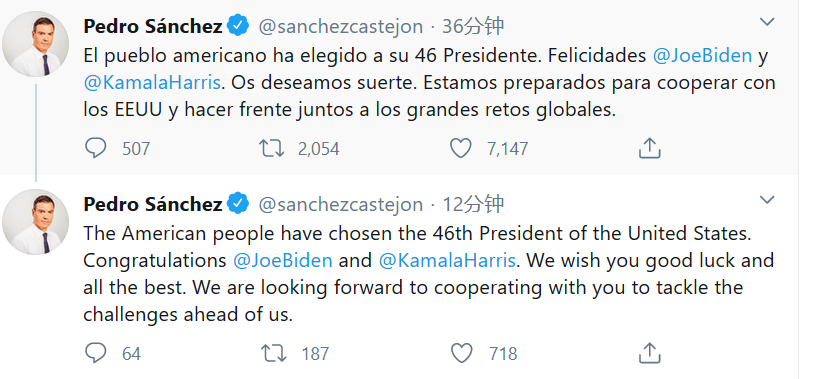Open @JoeBiden mention in the English tweet
Viewport: 813px width, 379px height.
(x=283, y=260)
